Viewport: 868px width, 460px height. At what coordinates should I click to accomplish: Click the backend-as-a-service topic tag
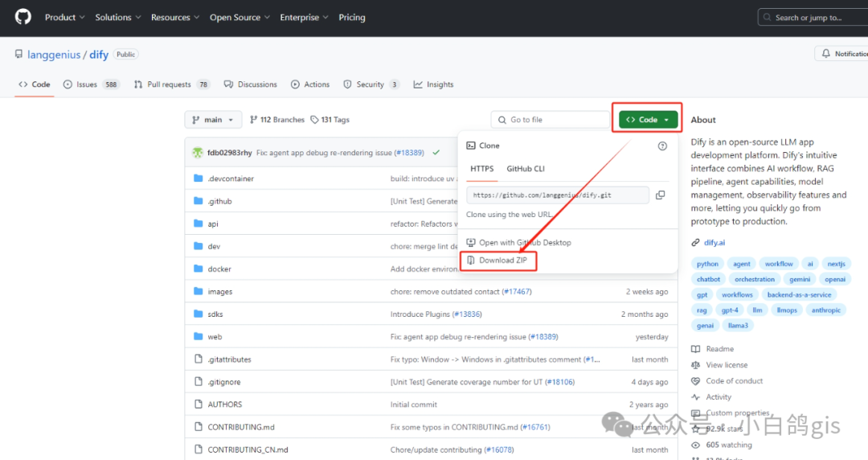point(799,295)
